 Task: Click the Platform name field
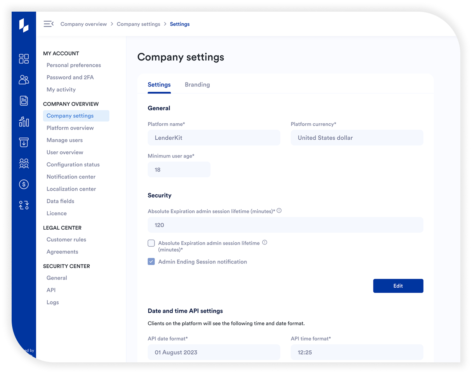pos(214,138)
